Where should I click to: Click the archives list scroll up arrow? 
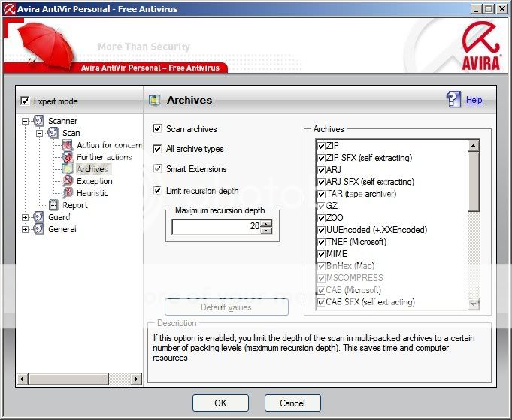click(x=473, y=146)
